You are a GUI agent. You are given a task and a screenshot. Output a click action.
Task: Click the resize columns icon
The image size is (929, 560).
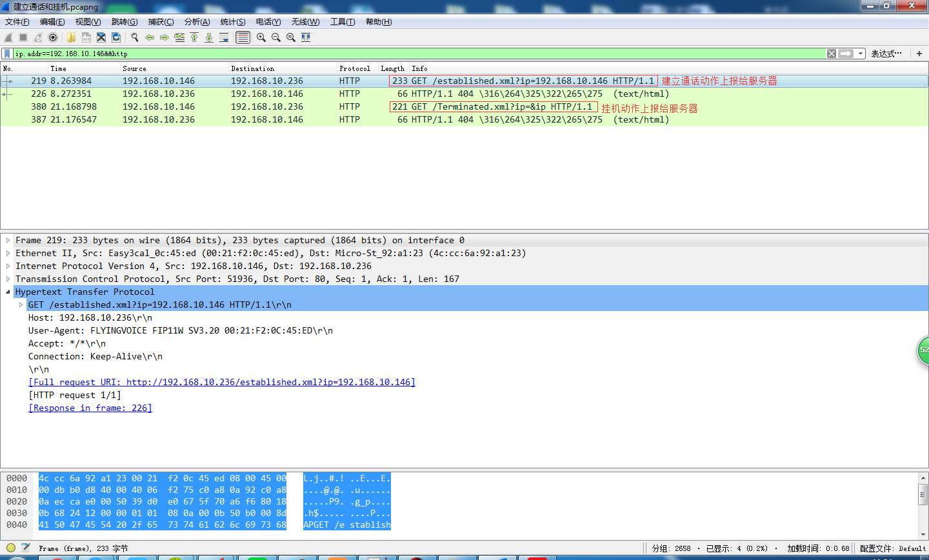point(306,37)
